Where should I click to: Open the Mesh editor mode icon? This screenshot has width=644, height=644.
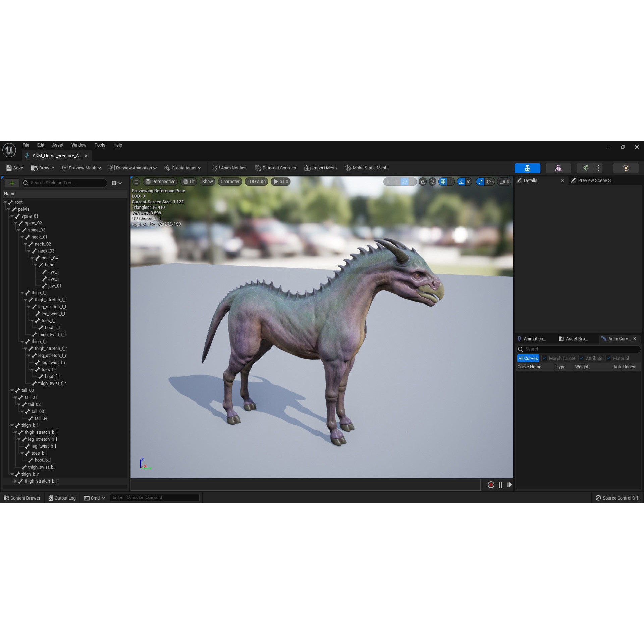point(558,168)
